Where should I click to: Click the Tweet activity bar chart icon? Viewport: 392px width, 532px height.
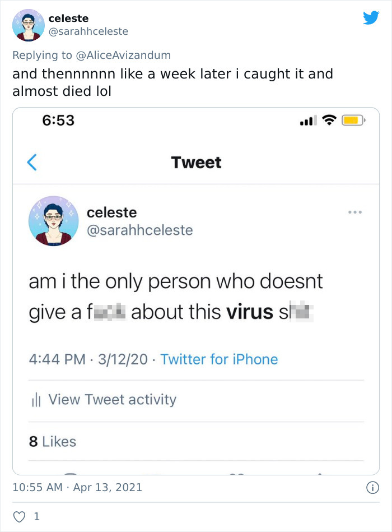click(36, 400)
